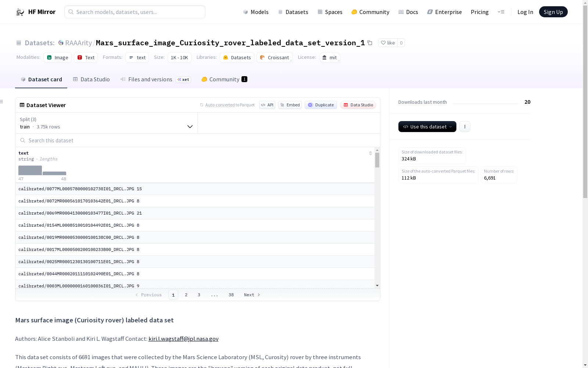The width and height of the screenshot is (588, 368).
Task: Click the current page 1 button
Action: 173,295
